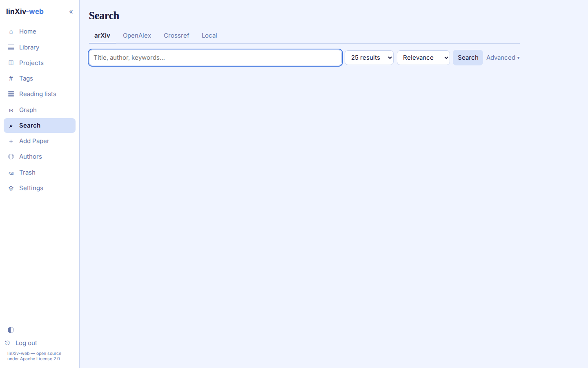The height and width of the screenshot is (368, 588).
Task: Open the 25 results count dropdown
Action: [x=369, y=58]
